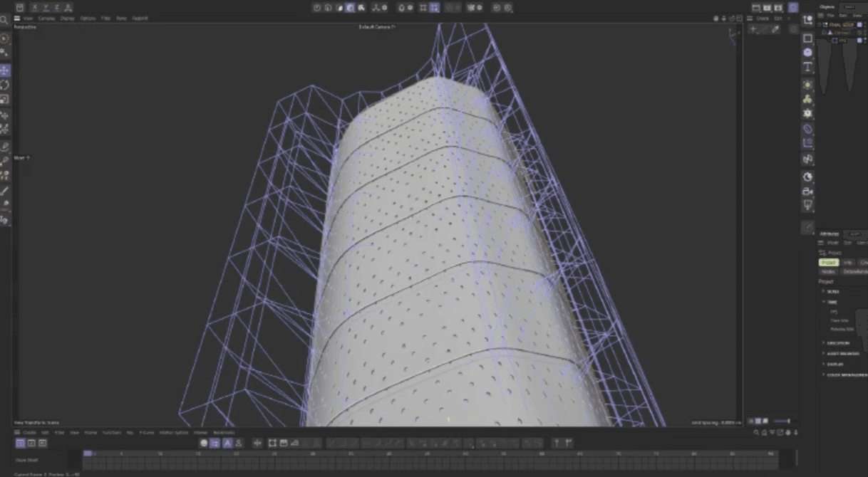Open the Functions menu in timeline
This screenshot has height=477, width=868.
[x=111, y=432]
